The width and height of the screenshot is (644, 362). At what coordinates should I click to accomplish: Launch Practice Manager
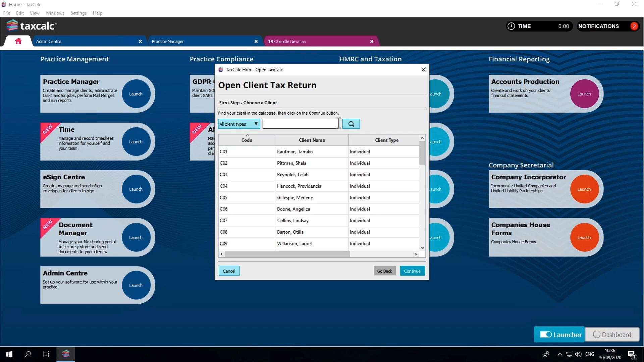click(x=136, y=94)
